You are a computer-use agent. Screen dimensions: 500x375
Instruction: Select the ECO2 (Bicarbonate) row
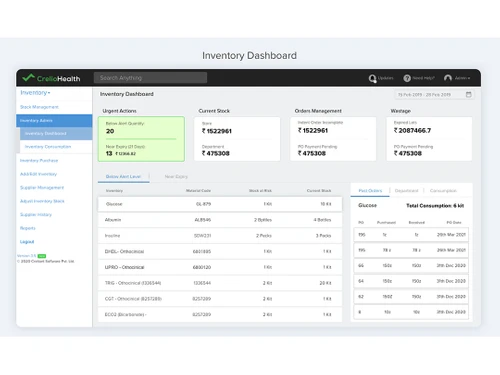[x=220, y=314]
